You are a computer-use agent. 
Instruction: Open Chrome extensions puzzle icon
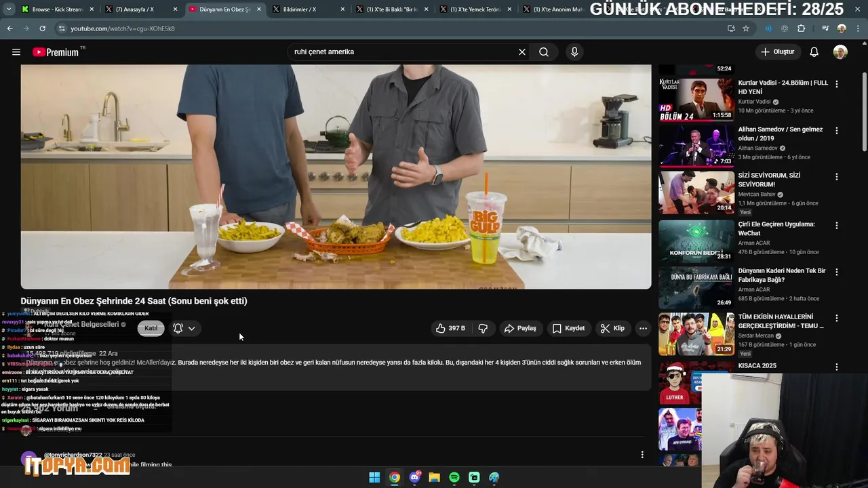pyautogui.click(x=802, y=28)
